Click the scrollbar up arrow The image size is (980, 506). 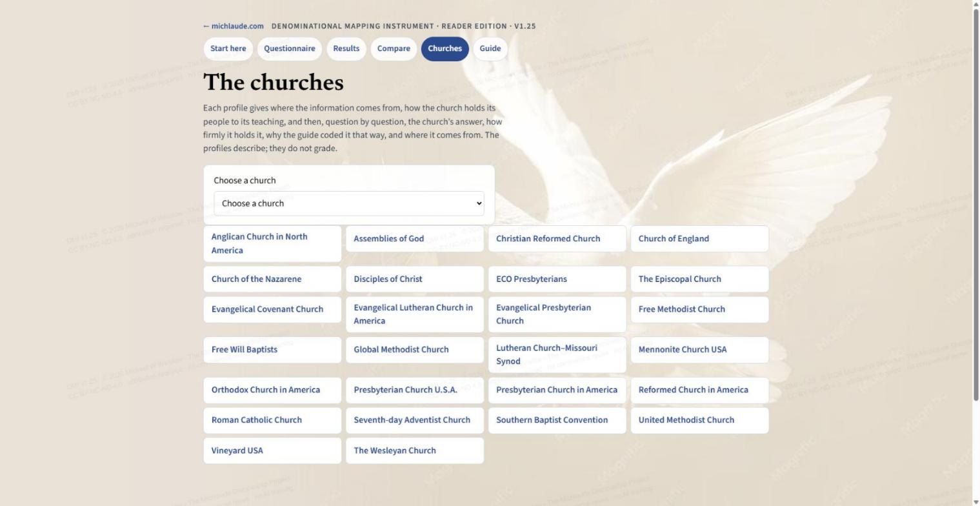click(976, 5)
